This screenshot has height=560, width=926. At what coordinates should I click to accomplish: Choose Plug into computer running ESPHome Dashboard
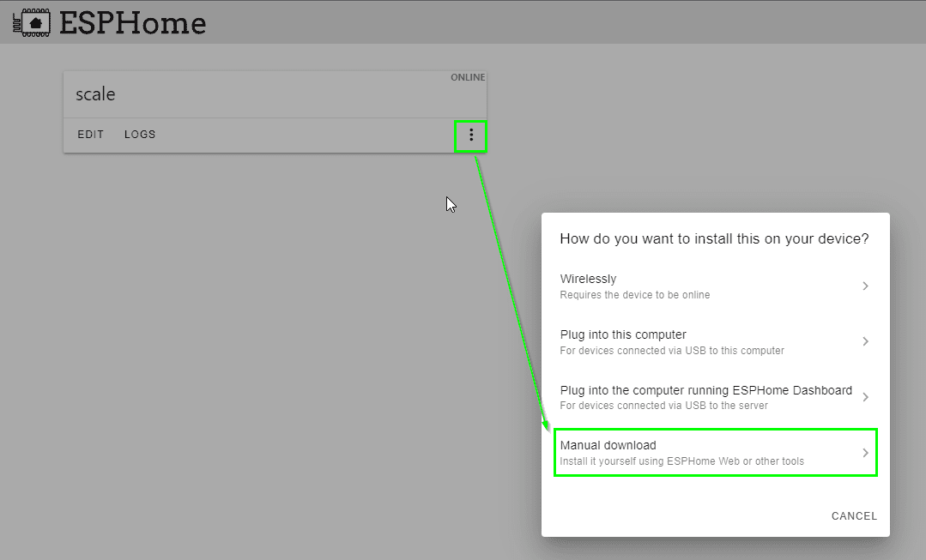715,397
